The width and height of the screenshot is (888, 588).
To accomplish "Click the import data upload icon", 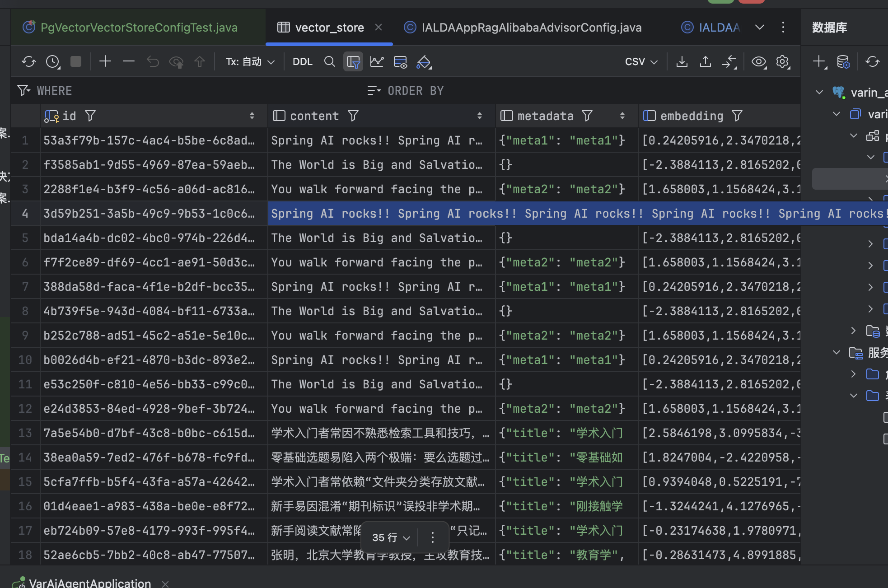I will (x=706, y=61).
